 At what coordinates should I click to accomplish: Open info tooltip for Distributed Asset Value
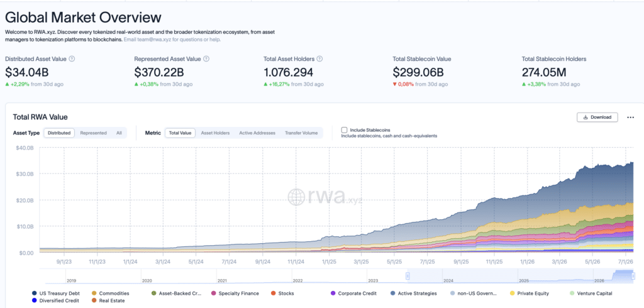pos(72,59)
